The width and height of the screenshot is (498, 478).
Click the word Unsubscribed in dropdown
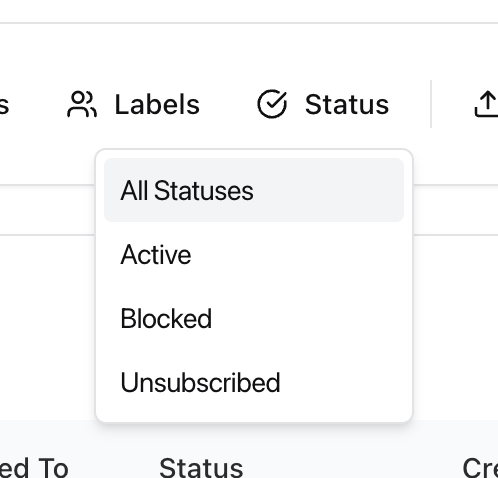pyautogui.click(x=200, y=382)
